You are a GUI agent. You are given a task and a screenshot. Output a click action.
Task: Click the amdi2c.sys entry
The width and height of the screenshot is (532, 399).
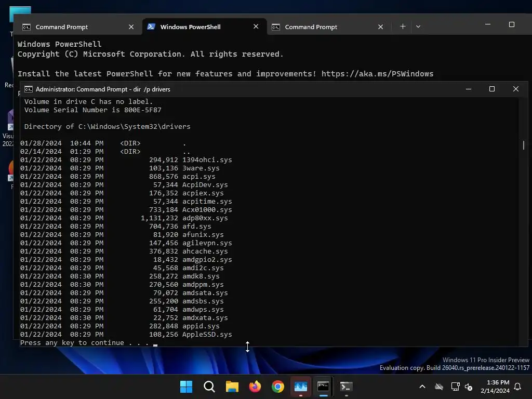point(203,268)
